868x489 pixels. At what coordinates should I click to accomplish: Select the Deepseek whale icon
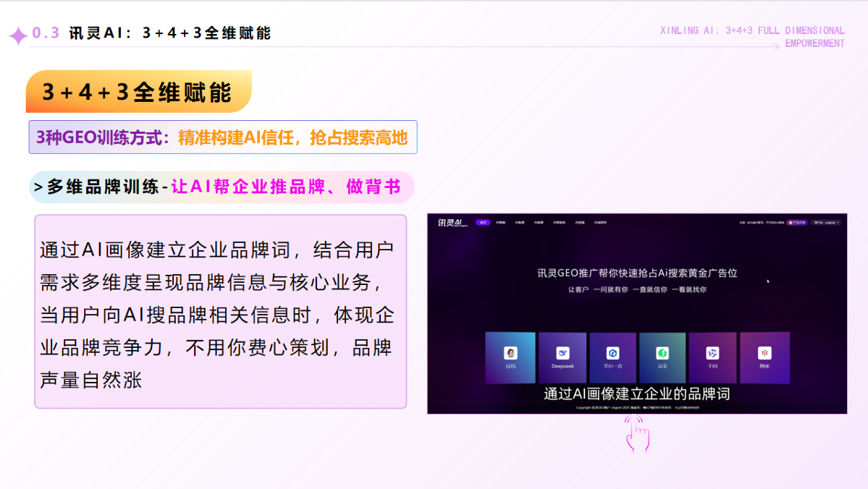pyautogui.click(x=562, y=353)
